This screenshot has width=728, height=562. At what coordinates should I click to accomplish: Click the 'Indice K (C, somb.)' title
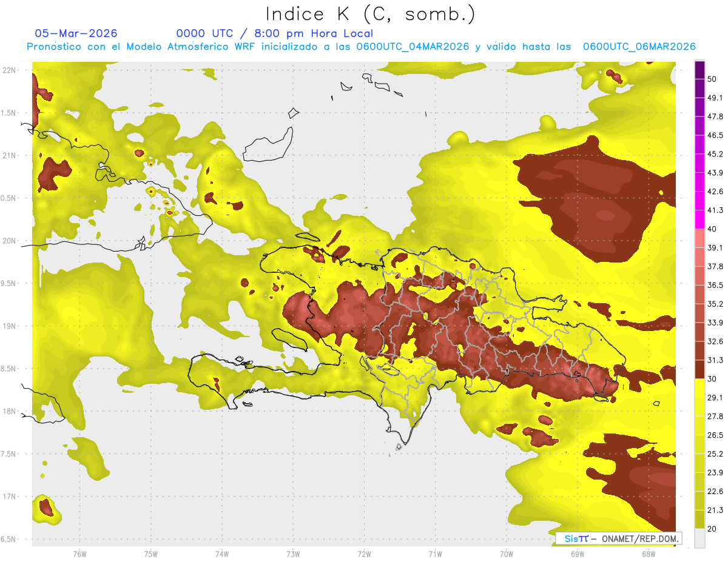370,13
